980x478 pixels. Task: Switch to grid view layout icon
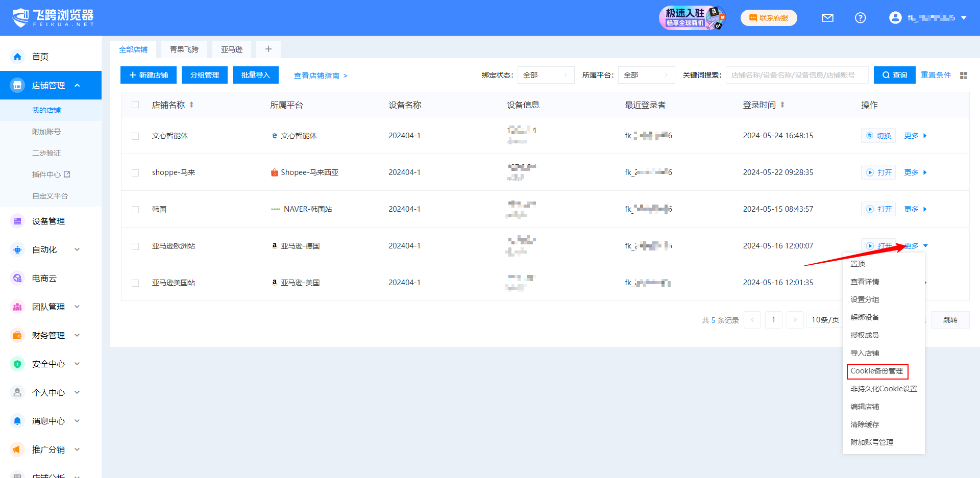tap(964, 76)
